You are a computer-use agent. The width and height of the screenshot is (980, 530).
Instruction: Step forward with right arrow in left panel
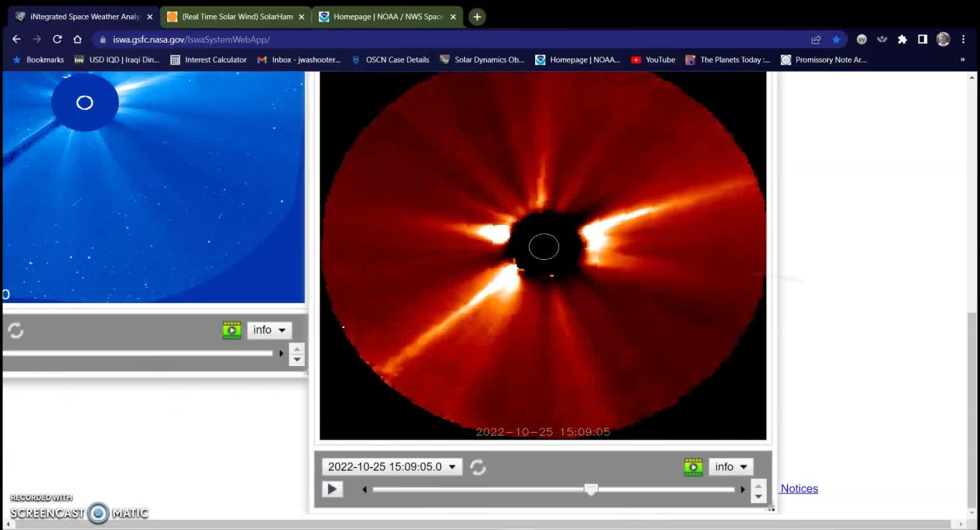pos(281,353)
